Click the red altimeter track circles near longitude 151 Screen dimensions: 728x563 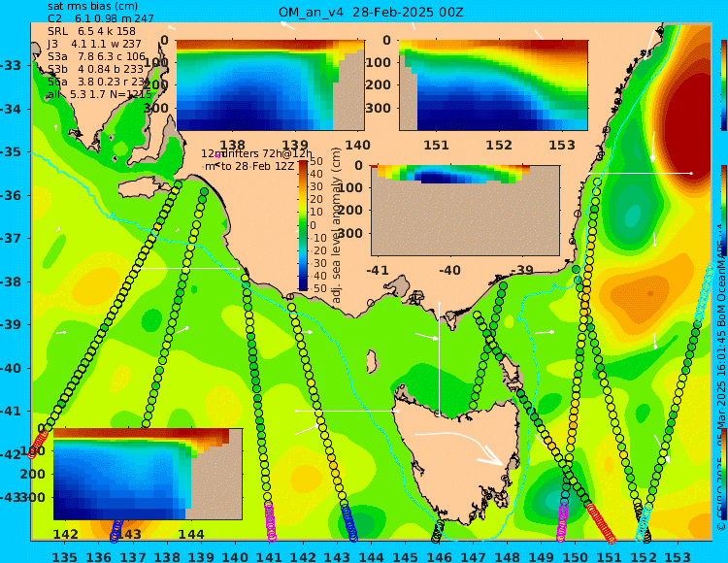click(602, 523)
